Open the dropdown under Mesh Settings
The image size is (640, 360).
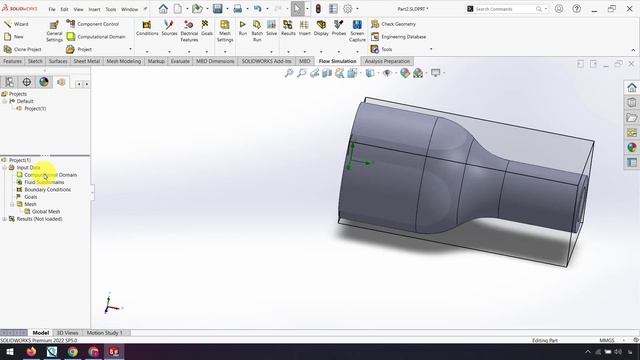click(x=225, y=52)
